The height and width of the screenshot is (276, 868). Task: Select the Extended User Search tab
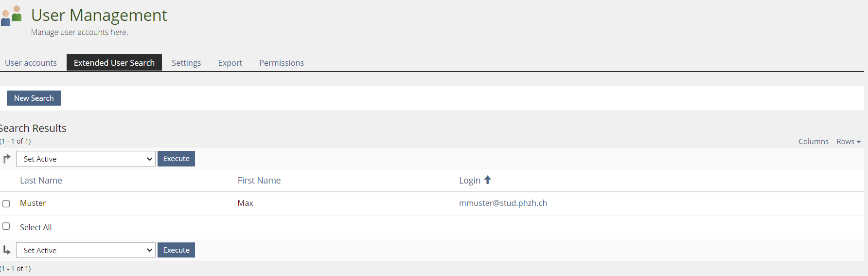pyautogui.click(x=114, y=63)
